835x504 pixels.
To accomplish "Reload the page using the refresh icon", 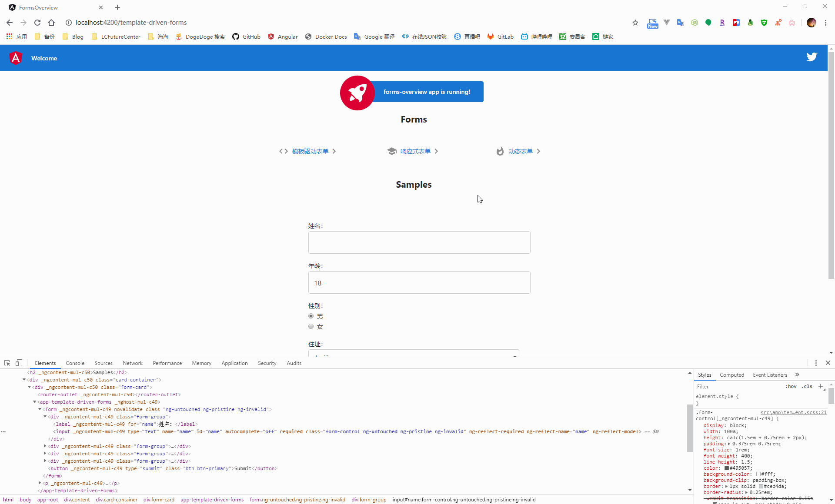I will (x=37, y=23).
